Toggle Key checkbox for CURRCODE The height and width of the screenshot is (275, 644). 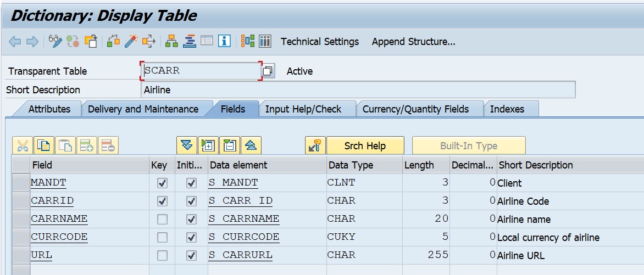click(162, 237)
